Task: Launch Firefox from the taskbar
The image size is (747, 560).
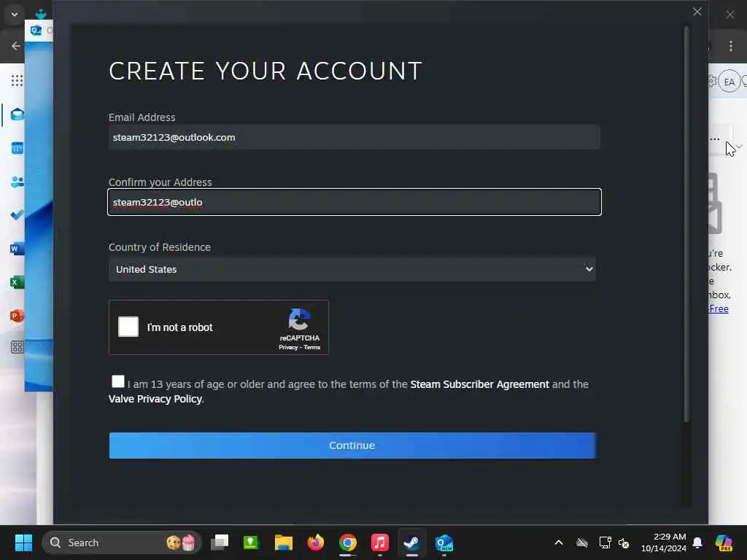Action: coord(315,542)
